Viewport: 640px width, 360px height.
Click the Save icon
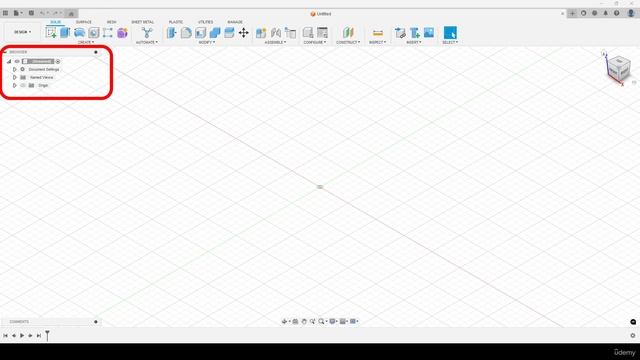(31, 13)
